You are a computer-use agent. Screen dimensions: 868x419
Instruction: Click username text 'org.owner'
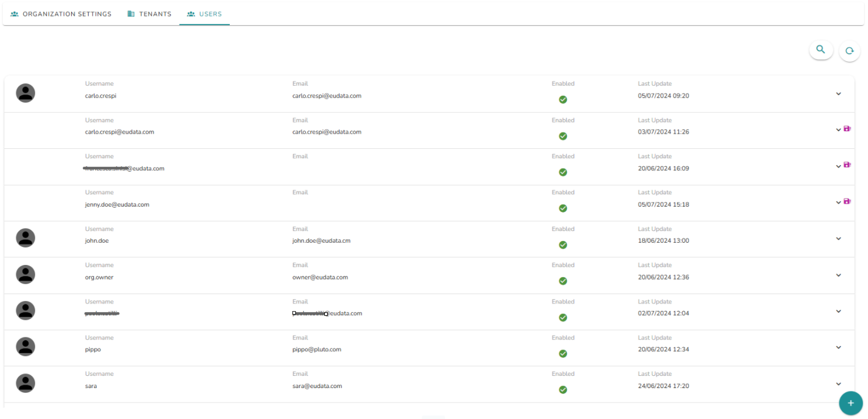[x=99, y=277]
